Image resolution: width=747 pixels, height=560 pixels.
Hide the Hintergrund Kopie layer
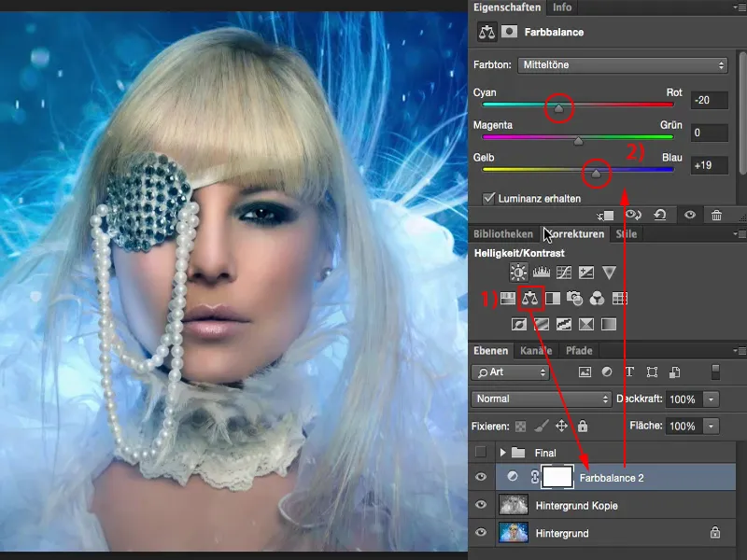[x=481, y=504]
